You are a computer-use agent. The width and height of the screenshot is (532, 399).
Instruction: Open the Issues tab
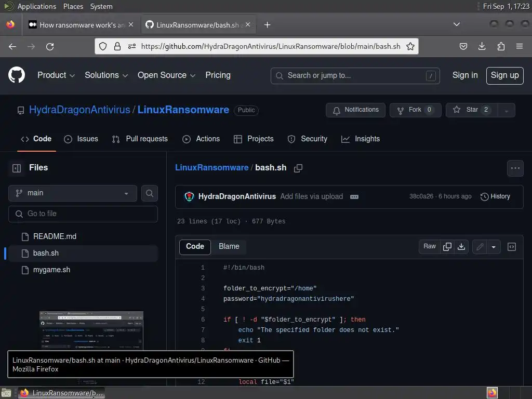(x=81, y=139)
